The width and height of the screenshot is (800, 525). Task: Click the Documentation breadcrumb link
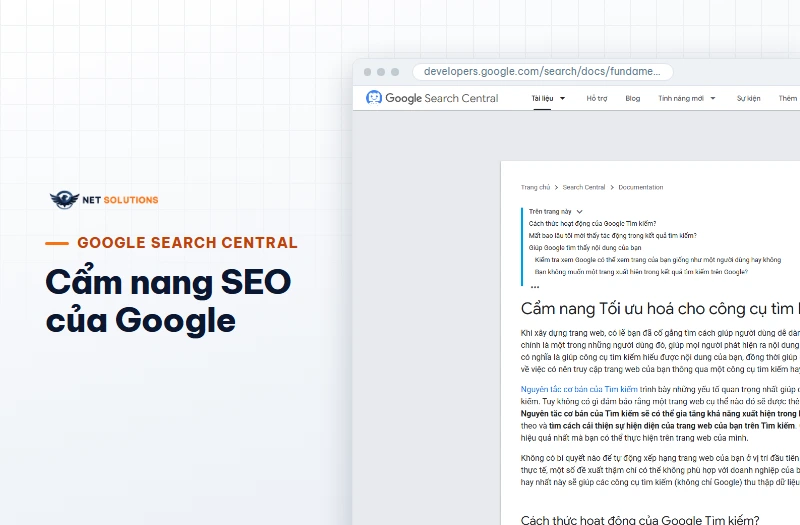coord(641,187)
